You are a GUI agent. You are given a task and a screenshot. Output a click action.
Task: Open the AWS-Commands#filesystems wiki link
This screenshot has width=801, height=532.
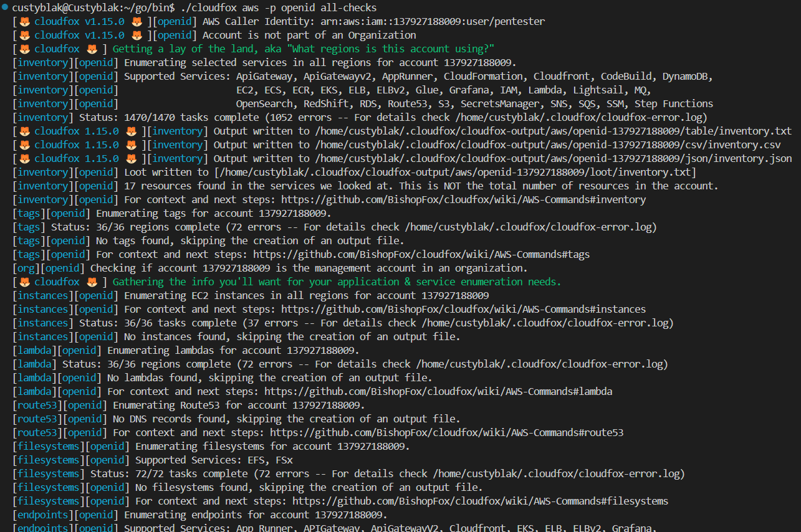pos(480,501)
